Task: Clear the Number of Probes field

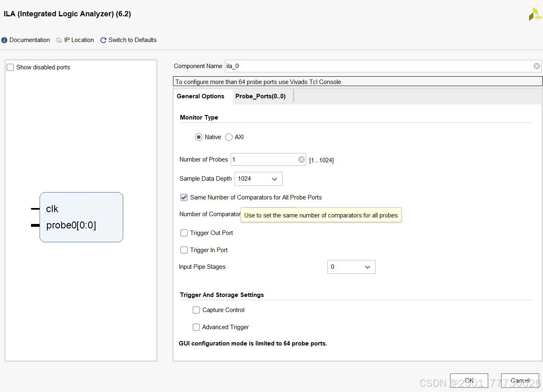Action: pyautogui.click(x=301, y=159)
